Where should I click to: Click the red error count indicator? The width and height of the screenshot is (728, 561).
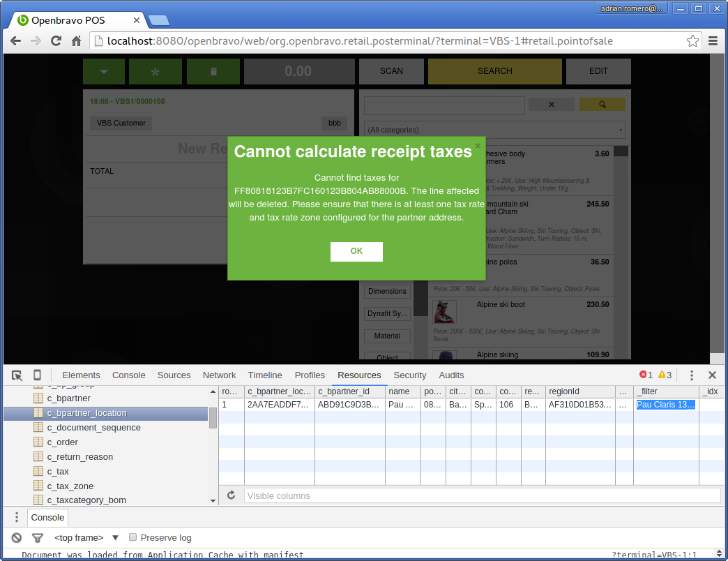click(x=646, y=375)
